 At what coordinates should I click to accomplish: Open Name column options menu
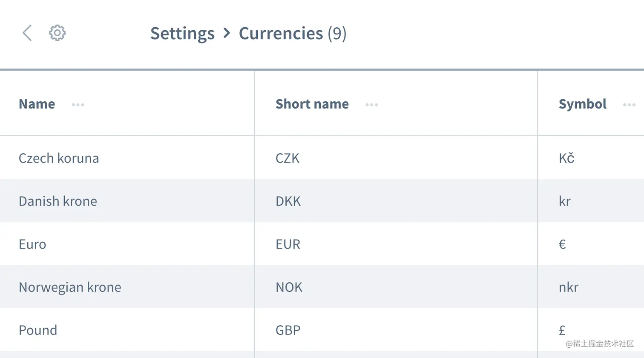78,105
